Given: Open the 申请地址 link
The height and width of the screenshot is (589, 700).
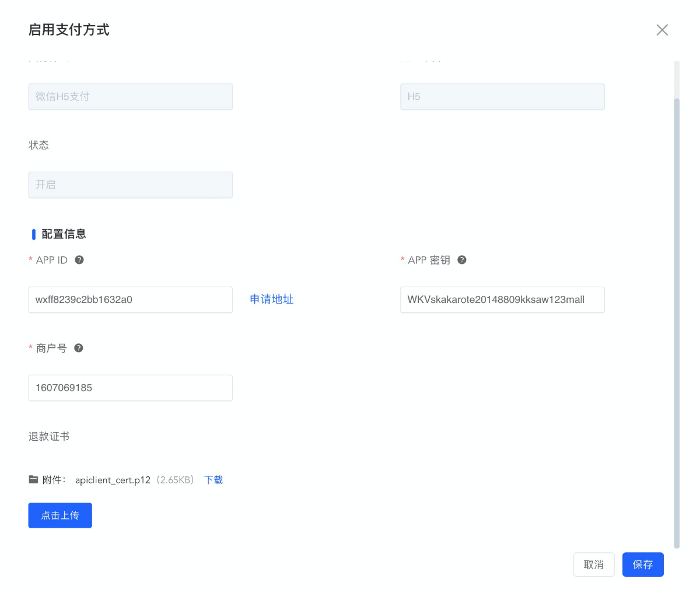Looking at the screenshot, I should tap(271, 299).
